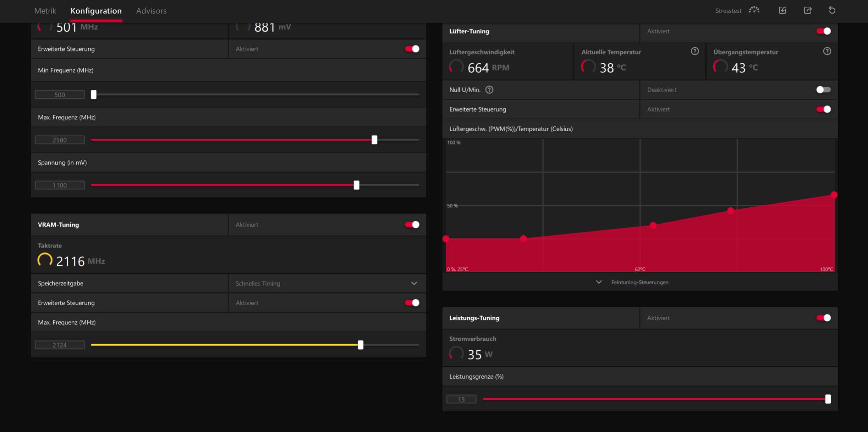This screenshot has height=432, width=868.
Task: Click help icon beside Aktuelle Temperatur
Action: click(695, 51)
